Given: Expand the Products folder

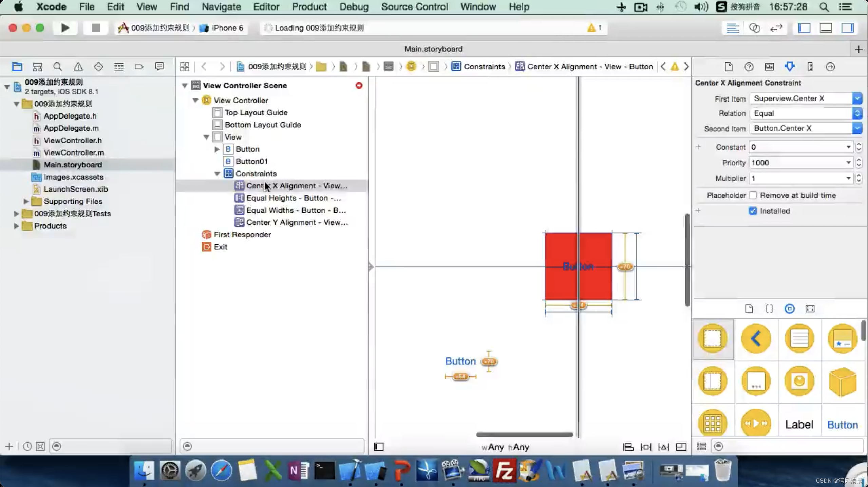Looking at the screenshot, I should click(16, 226).
